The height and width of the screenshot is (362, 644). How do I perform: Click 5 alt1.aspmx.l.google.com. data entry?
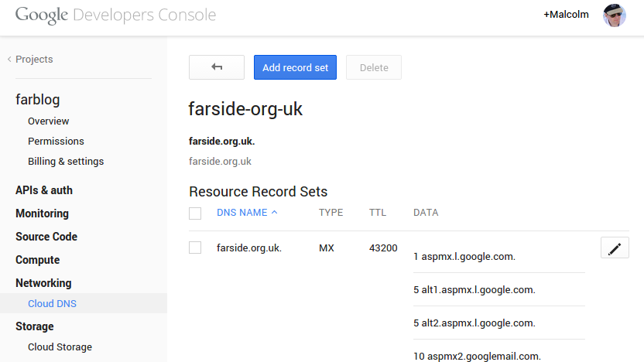pos(474,290)
